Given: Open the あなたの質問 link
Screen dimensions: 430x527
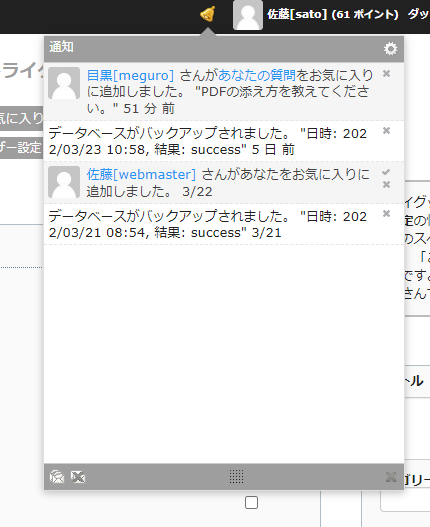Looking at the screenshot, I should tap(257, 75).
